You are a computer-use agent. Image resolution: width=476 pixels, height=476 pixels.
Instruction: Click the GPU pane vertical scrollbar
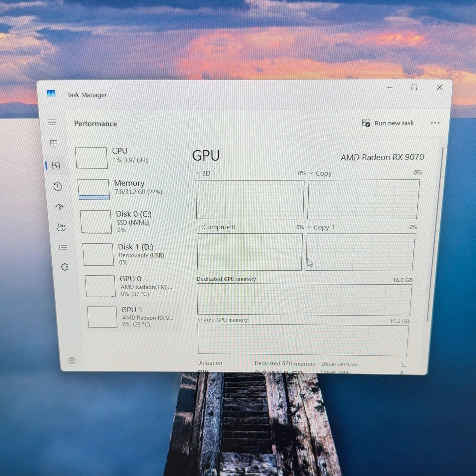point(434,234)
